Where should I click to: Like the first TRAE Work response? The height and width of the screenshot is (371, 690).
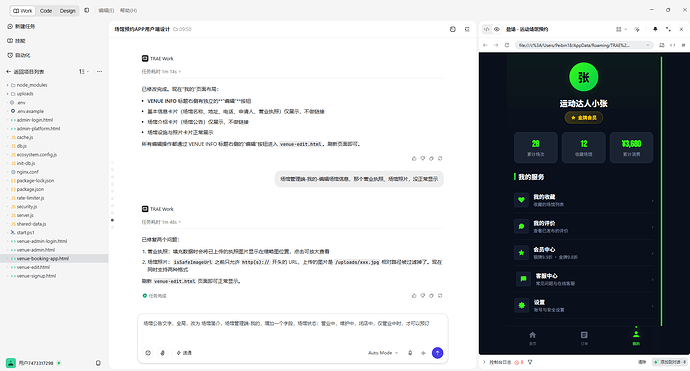pyautogui.click(x=414, y=158)
